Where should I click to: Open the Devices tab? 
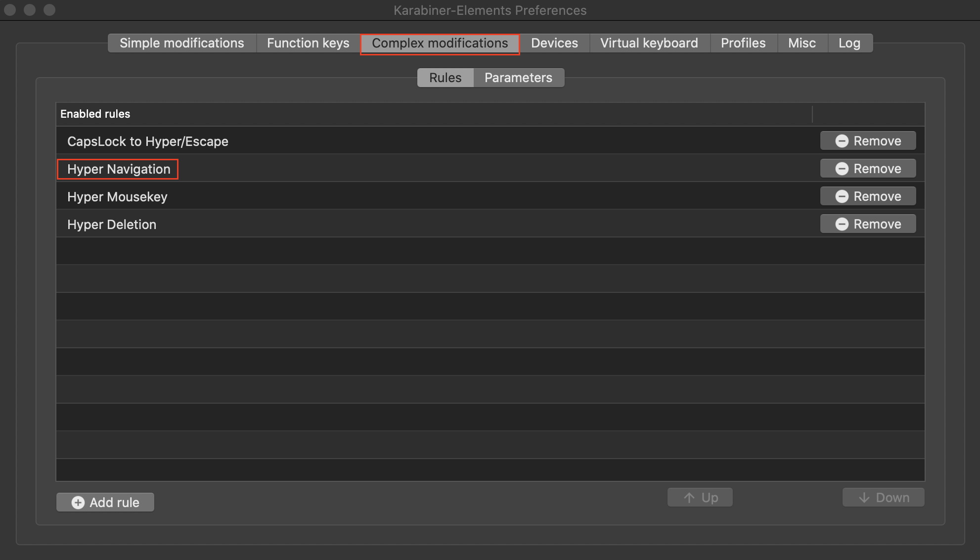point(554,43)
